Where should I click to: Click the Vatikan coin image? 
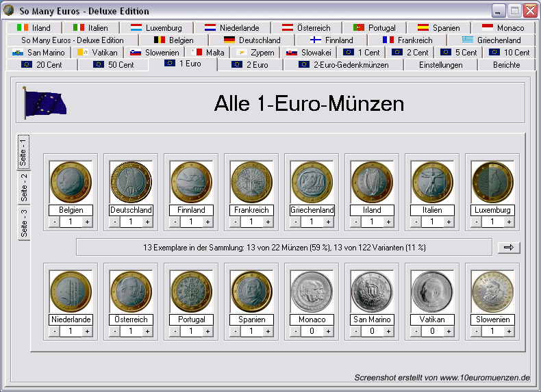coord(432,291)
